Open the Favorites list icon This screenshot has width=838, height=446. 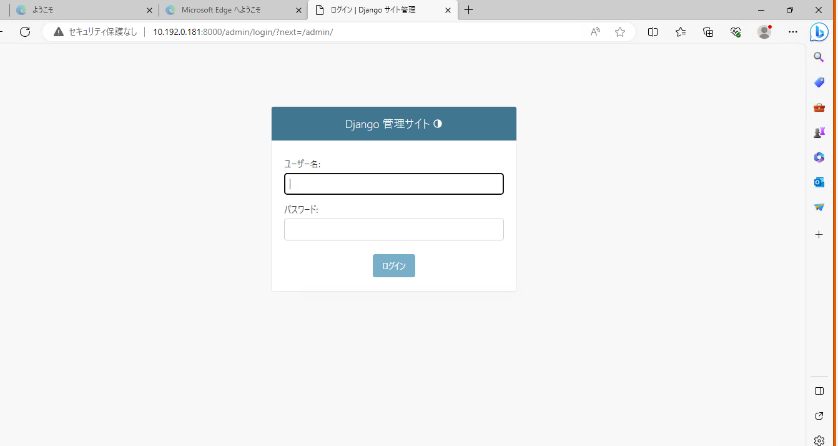[680, 32]
